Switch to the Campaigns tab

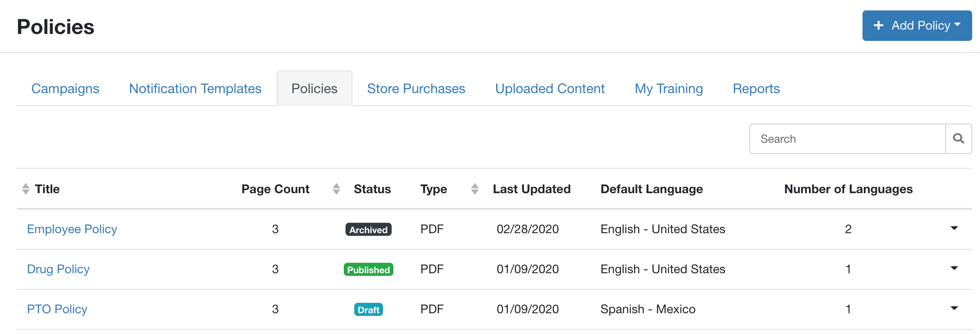point(65,89)
